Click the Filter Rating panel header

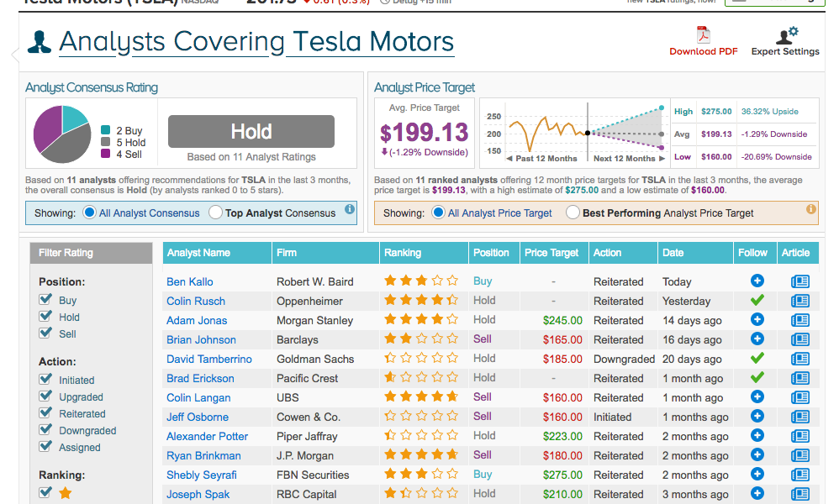click(91, 253)
